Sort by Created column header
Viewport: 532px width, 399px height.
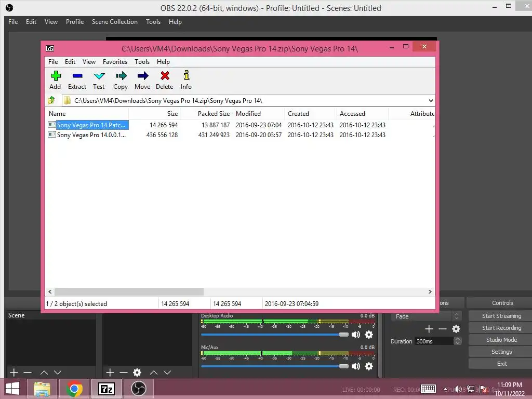coord(311,114)
